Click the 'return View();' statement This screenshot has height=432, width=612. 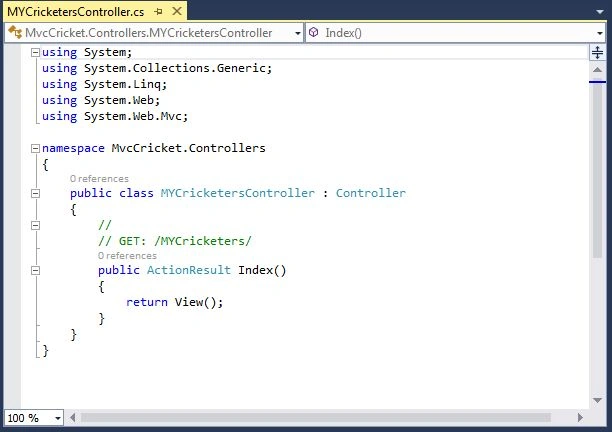174,302
